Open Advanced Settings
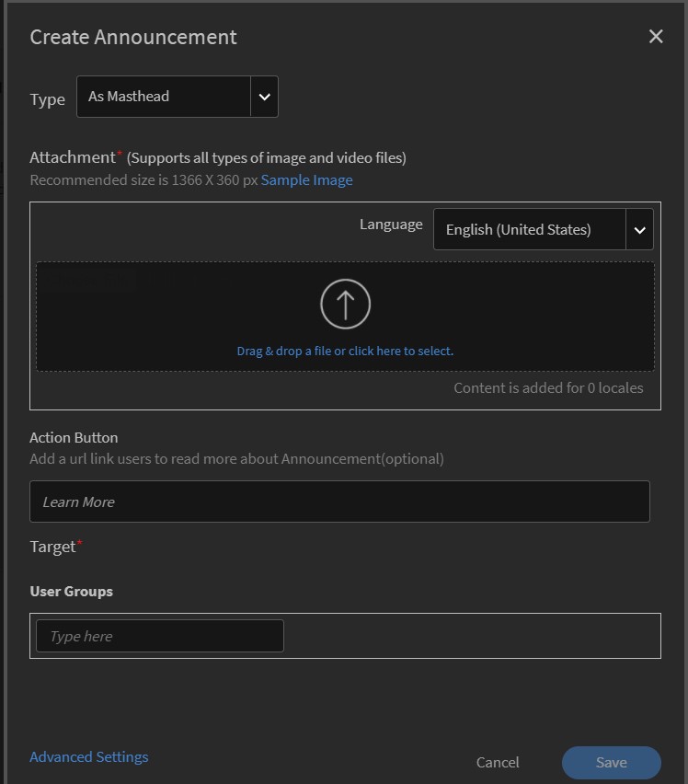Screen dimensions: 688x784 coord(88,757)
